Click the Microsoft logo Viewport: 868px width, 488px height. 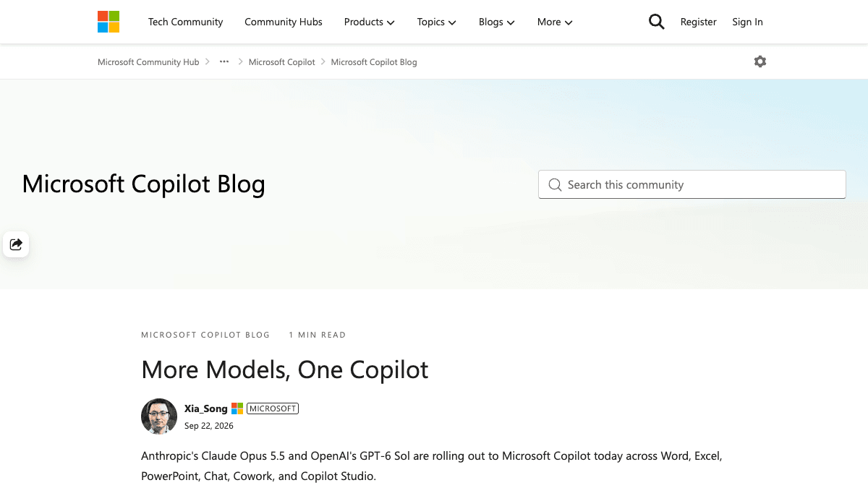[109, 22]
